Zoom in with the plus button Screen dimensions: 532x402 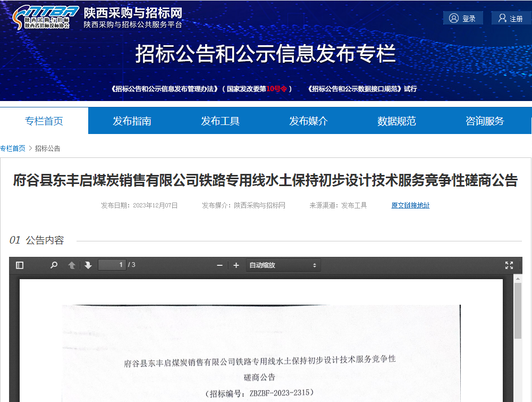(236, 265)
